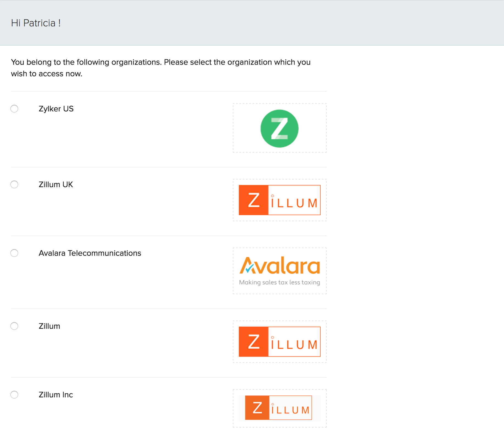
Task: Click the Avalara Telecommunications logo
Action: click(279, 270)
